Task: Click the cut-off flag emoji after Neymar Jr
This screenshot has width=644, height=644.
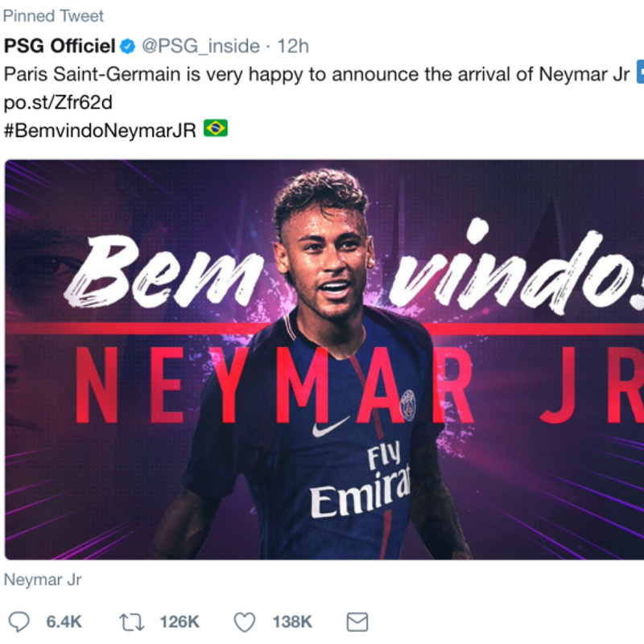Action: (x=640, y=72)
